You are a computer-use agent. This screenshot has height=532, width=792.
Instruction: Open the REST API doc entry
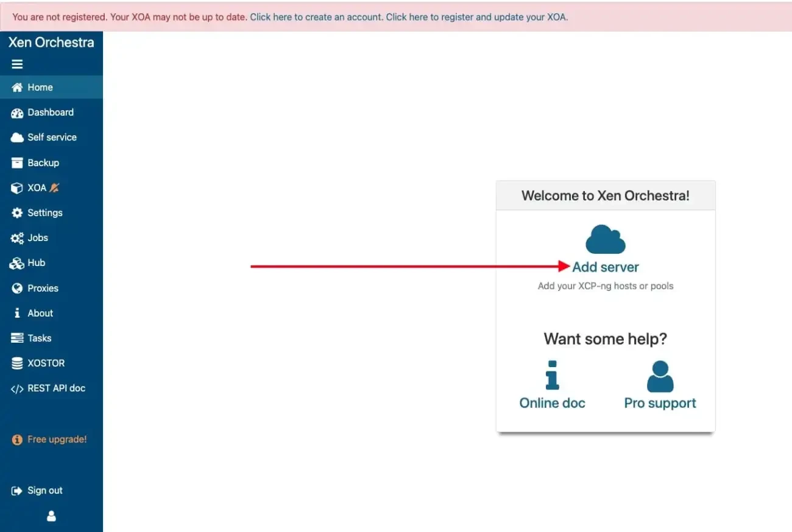[x=51, y=388]
